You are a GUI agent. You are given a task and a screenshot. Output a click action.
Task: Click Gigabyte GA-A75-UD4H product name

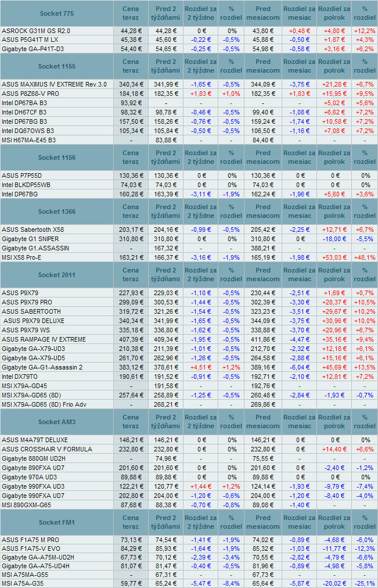[35, 567]
